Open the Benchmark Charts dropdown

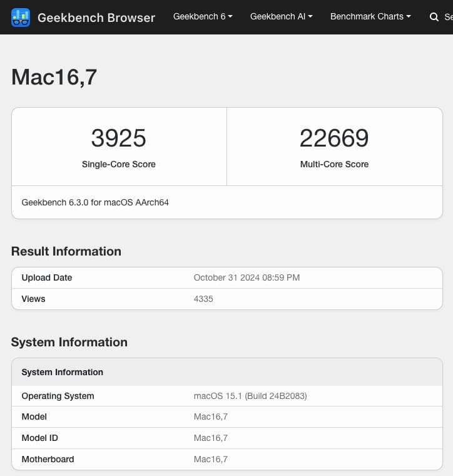pyautogui.click(x=370, y=16)
